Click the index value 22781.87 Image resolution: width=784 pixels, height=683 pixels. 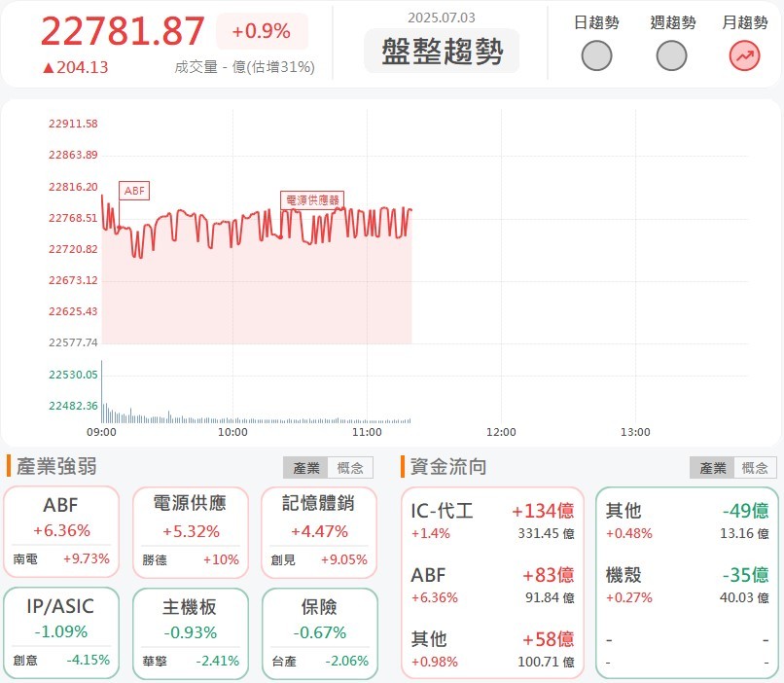[x=121, y=31]
